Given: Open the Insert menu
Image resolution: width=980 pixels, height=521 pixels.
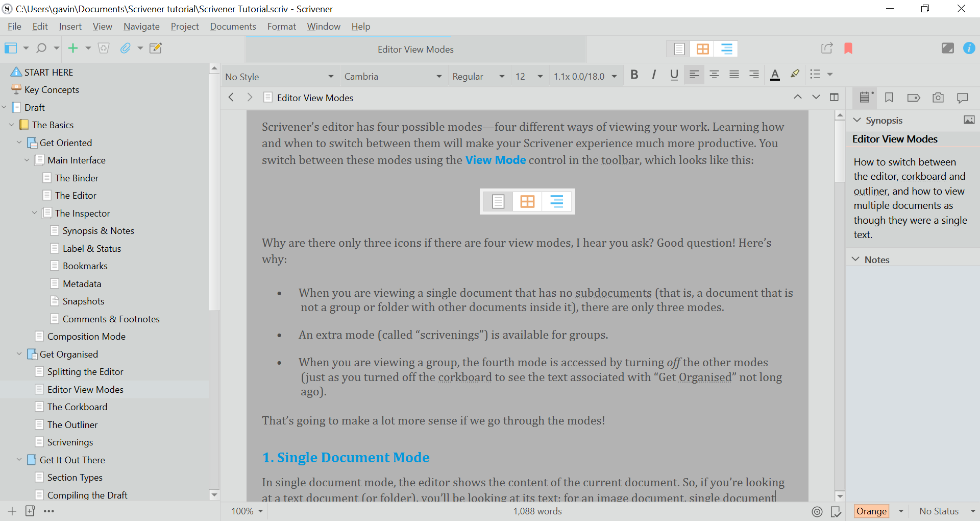Looking at the screenshot, I should tap(70, 27).
